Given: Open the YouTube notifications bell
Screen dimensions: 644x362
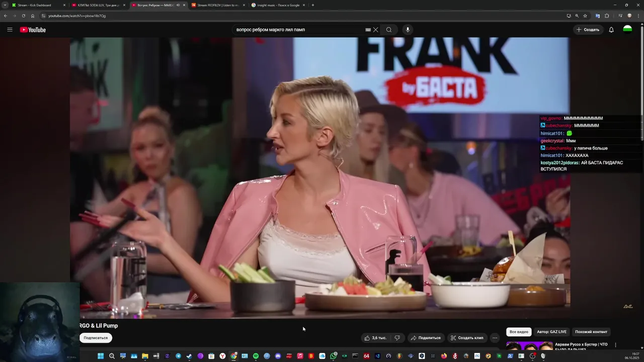Looking at the screenshot, I should tap(611, 30).
